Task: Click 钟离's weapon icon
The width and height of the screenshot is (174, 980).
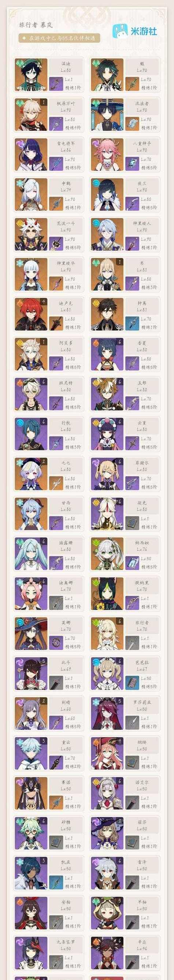Action: pos(132,323)
